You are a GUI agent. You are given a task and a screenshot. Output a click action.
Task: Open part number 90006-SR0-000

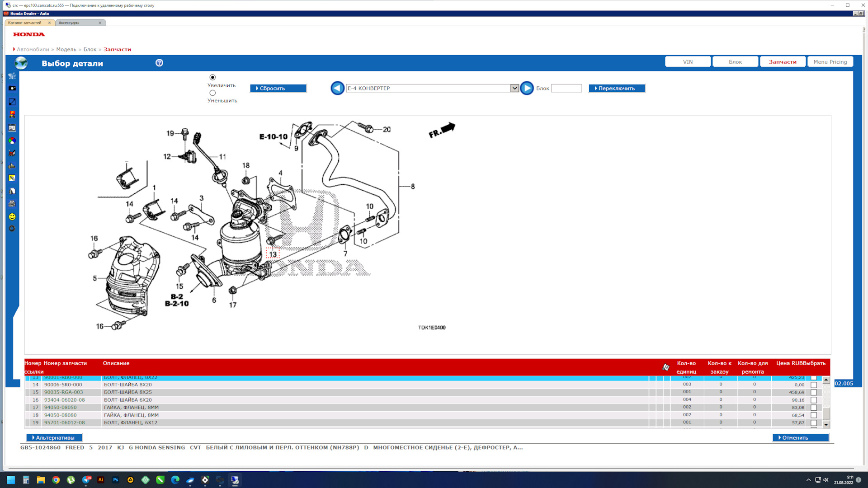coord(63,385)
